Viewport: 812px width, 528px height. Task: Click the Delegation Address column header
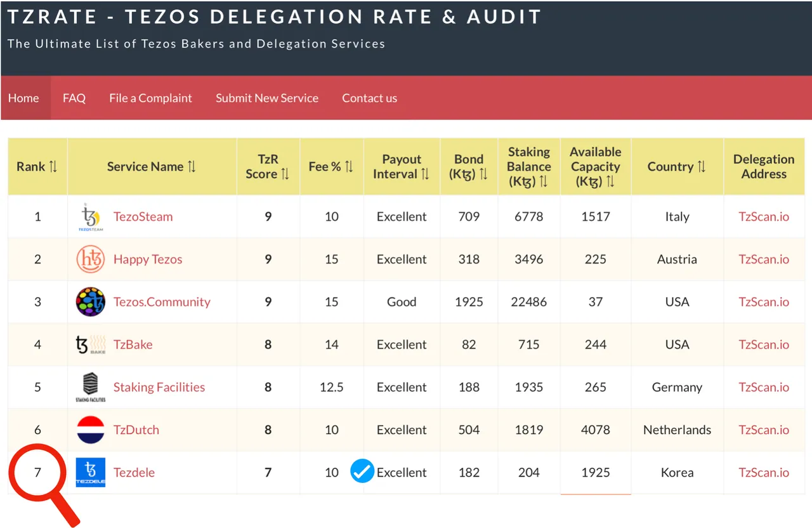[x=764, y=166]
